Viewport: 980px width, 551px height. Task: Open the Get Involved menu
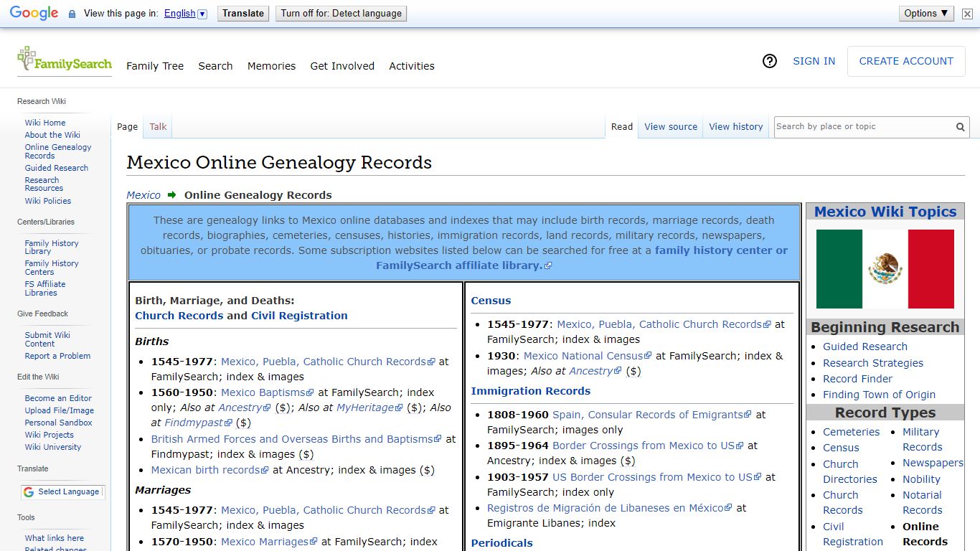[342, 66]
